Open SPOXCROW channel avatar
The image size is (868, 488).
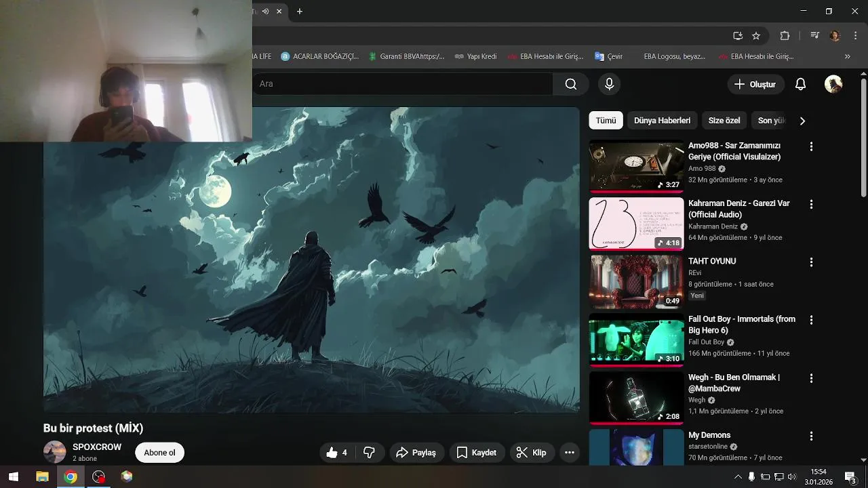coord(54,452)
